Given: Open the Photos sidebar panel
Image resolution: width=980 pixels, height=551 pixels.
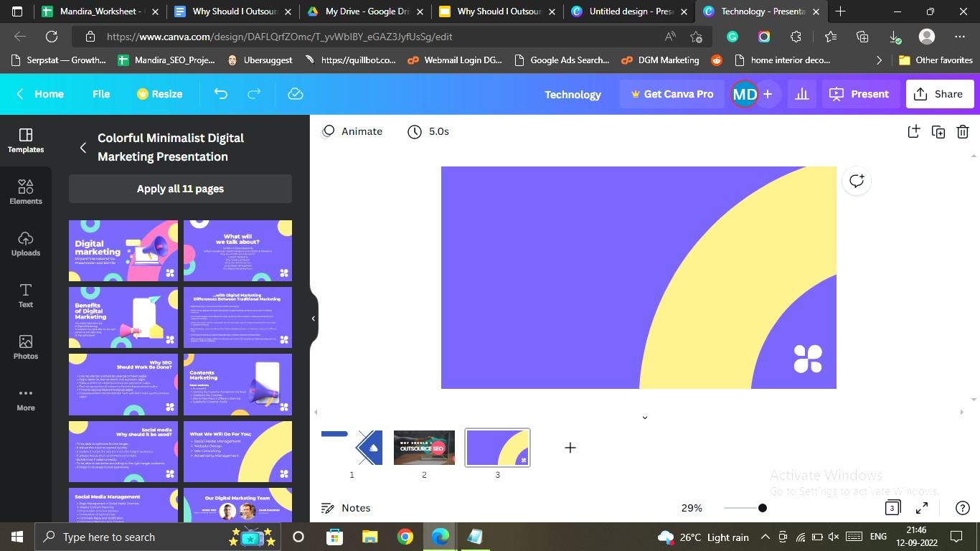Looking at the screenshot, I should [x=26, y=347].
